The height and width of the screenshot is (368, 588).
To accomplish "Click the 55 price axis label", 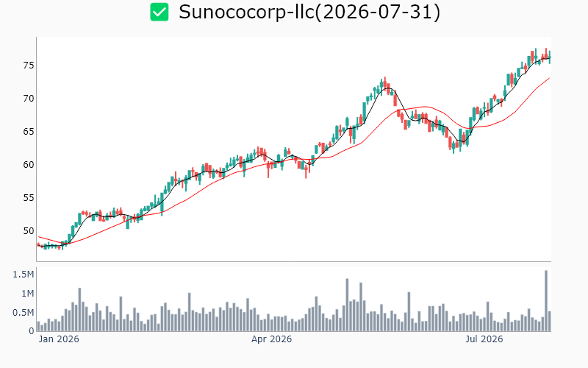I will (x=29, y=198).
